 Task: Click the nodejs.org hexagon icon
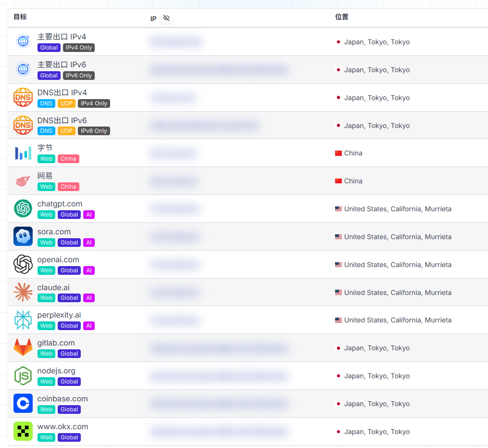23,376
